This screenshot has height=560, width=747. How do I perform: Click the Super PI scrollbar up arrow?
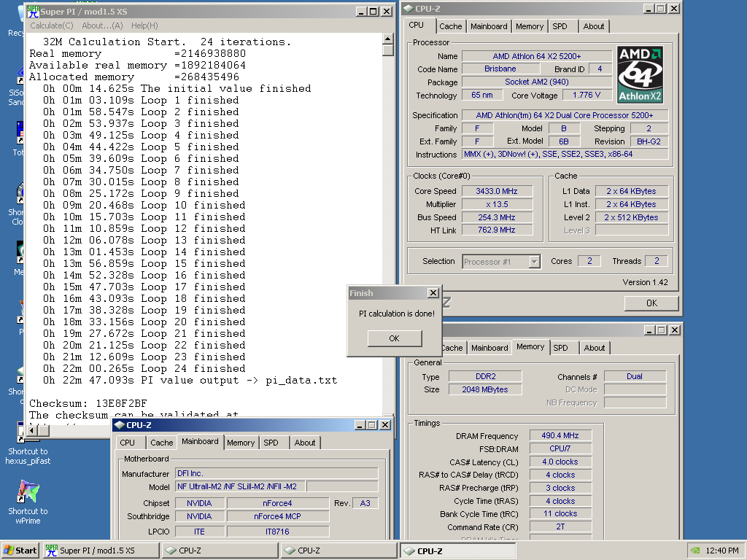(x=388, y=39)
